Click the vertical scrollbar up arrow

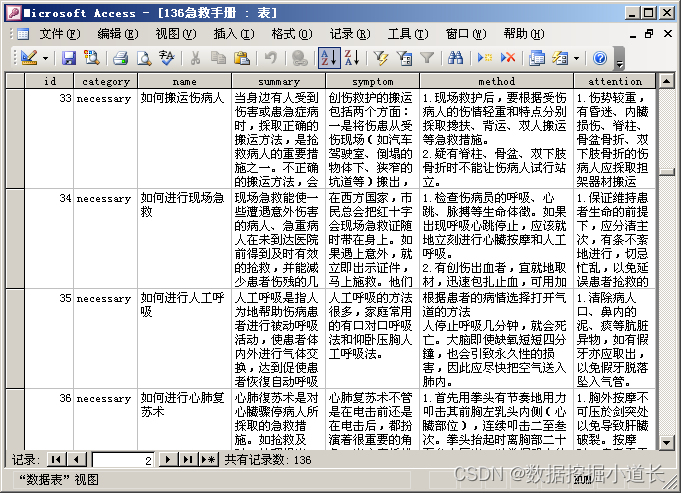(666, 80)
